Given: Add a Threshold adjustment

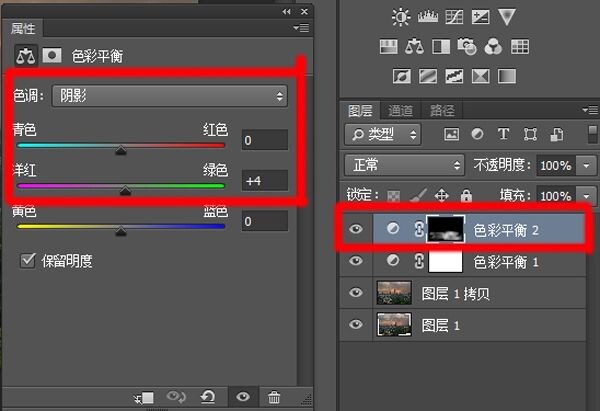Looking at the screenshot, I should [x=454, y=76].
